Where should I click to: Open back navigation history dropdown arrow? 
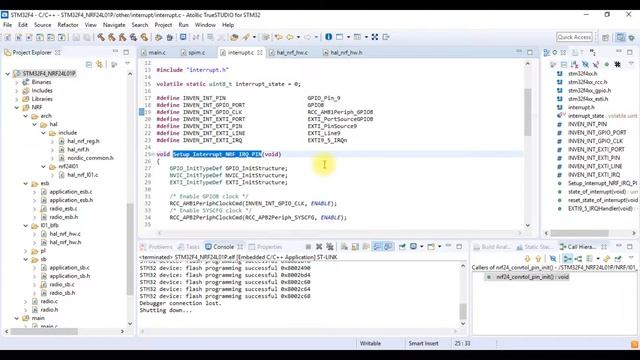click(x=298, y=37)
